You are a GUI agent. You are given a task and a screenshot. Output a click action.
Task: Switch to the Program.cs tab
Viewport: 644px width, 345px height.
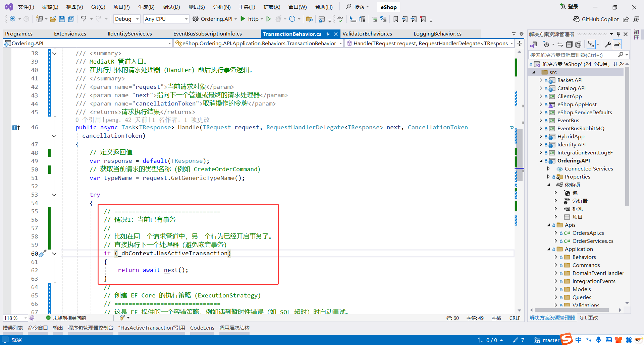point(19,34)
